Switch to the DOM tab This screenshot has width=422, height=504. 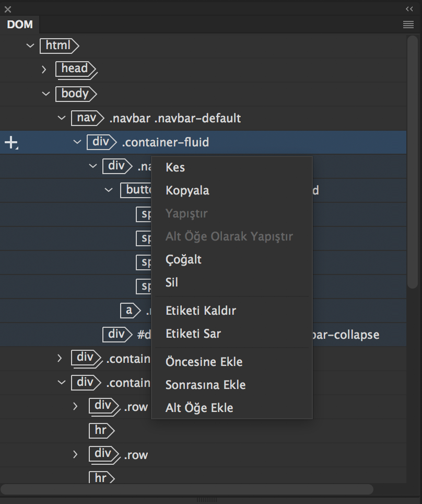click(x=20, y=25)
